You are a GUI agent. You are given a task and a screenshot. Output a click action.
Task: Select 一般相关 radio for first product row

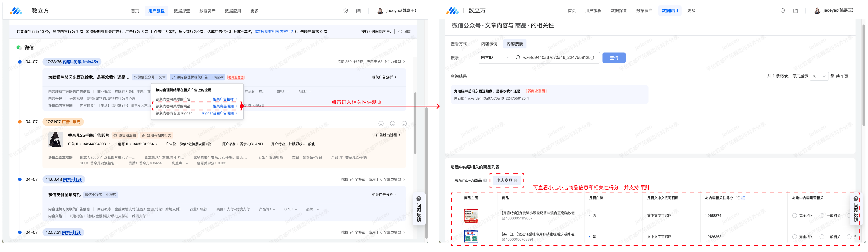pyautogui.click(x=822, y=216)
